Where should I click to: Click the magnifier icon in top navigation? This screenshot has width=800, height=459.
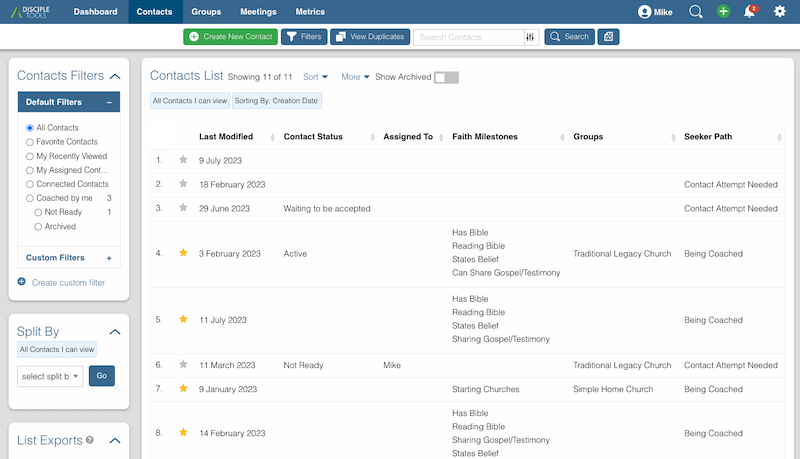point(696,12)
